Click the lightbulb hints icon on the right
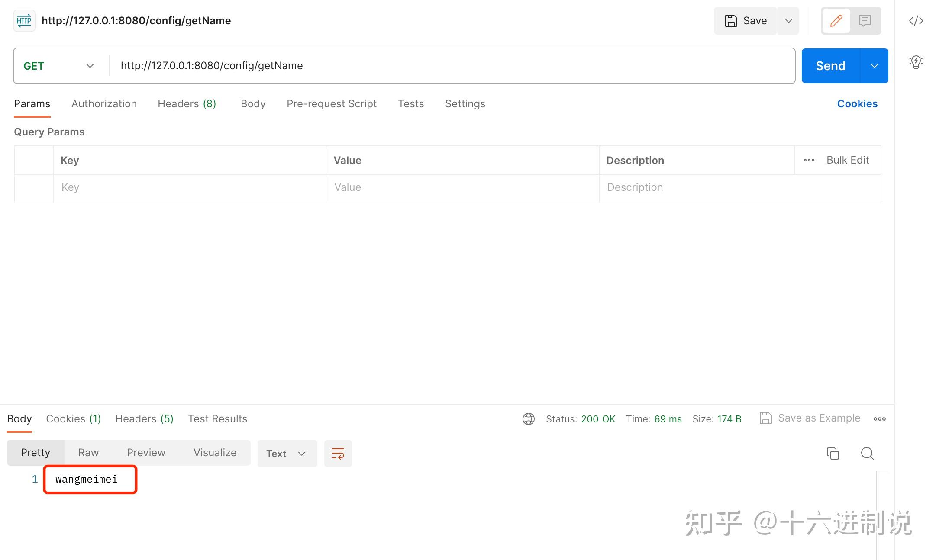This screenshot has height=560, width=936. (x=916, y=62)
